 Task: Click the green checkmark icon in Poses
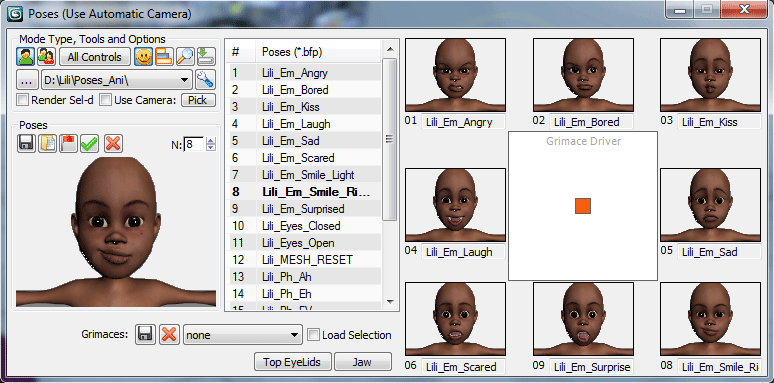(89, 143)
